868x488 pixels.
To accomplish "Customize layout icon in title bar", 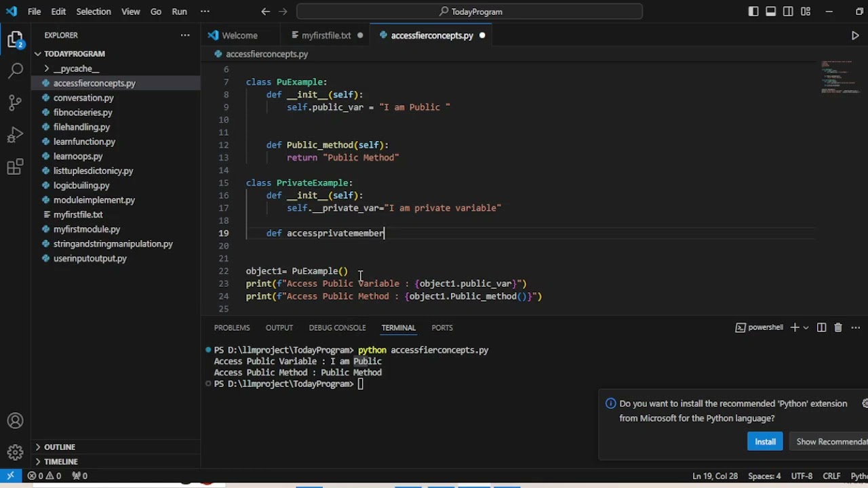I will pyautogui.click(x=806, y=12).
